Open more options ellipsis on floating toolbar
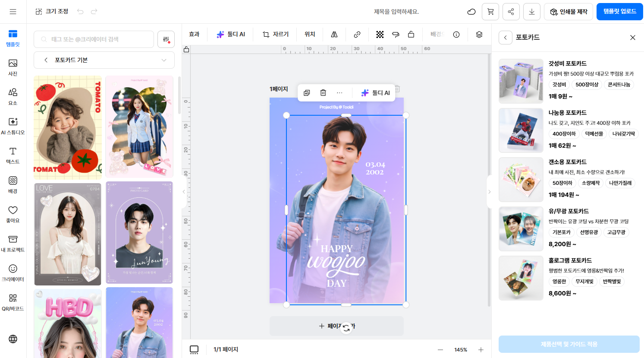Viewport: 644px width, 358px height. (x=339, y=93)
